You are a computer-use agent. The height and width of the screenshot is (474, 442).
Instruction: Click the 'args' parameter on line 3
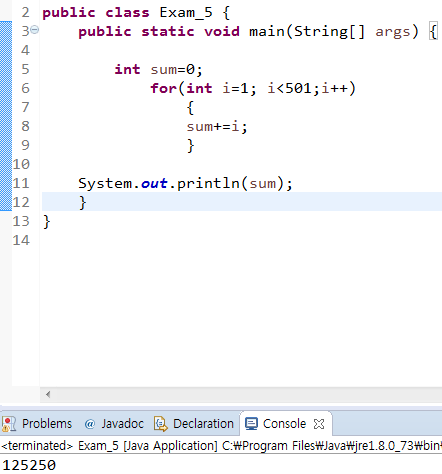393,32
